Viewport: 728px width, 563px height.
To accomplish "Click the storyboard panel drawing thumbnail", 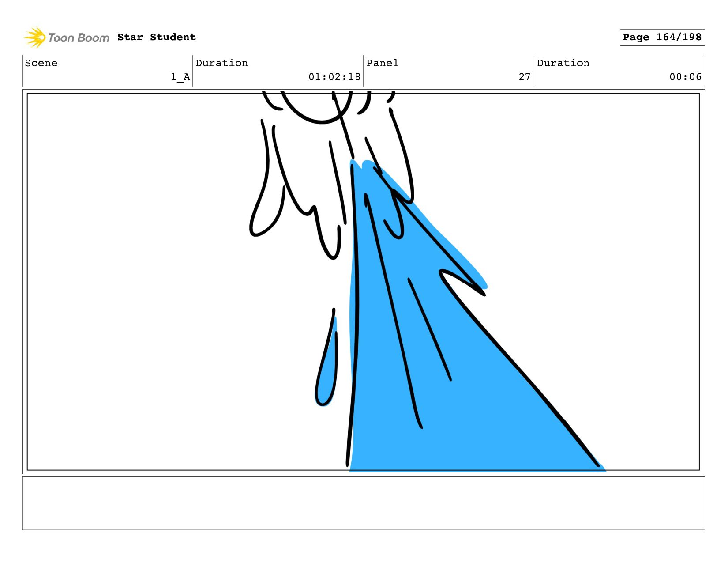I will click(363, 282).
